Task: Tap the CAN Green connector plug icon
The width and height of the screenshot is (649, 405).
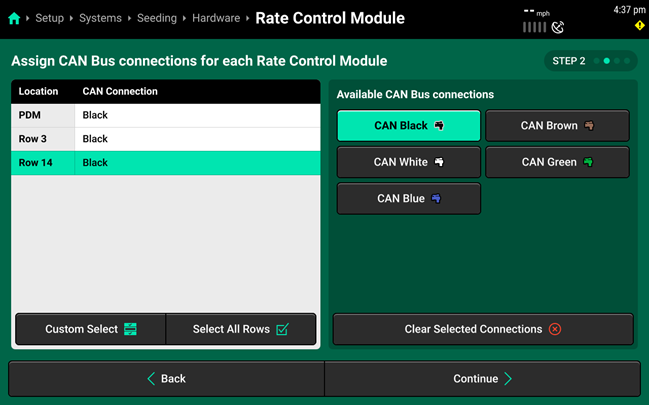Action: (x=588, y=162)
